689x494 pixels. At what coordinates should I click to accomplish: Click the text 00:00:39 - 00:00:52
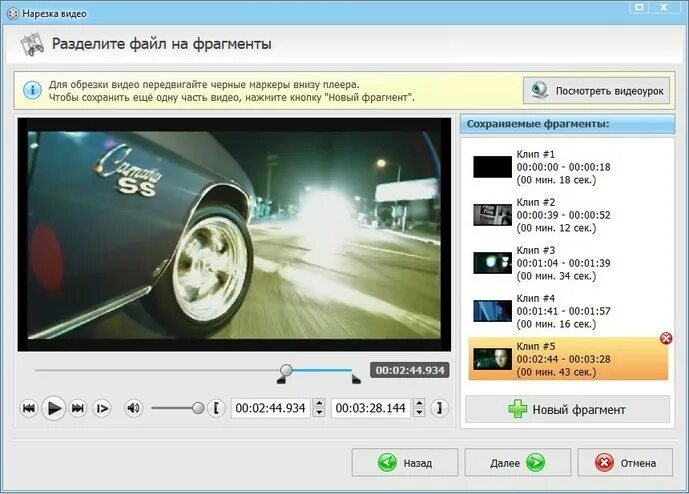(x=563, y=215)
